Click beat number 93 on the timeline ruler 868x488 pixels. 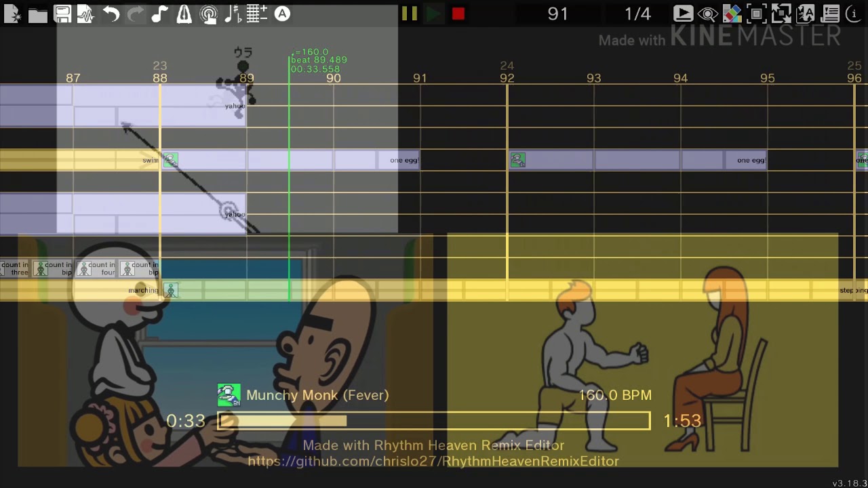coord(593,79)
